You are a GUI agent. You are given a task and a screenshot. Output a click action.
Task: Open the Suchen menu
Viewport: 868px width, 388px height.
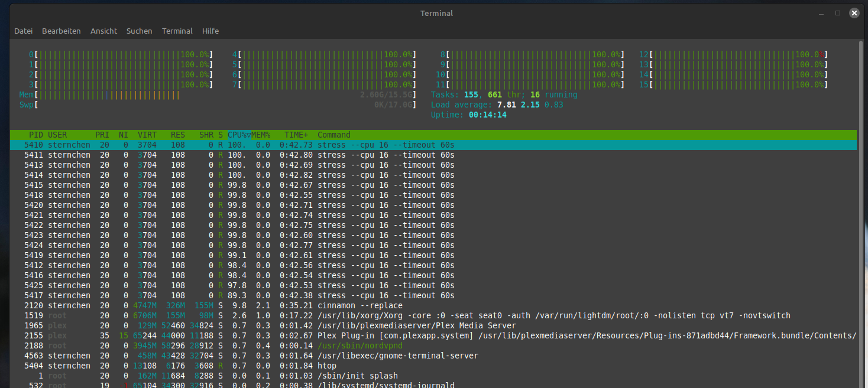click(140, 31)
